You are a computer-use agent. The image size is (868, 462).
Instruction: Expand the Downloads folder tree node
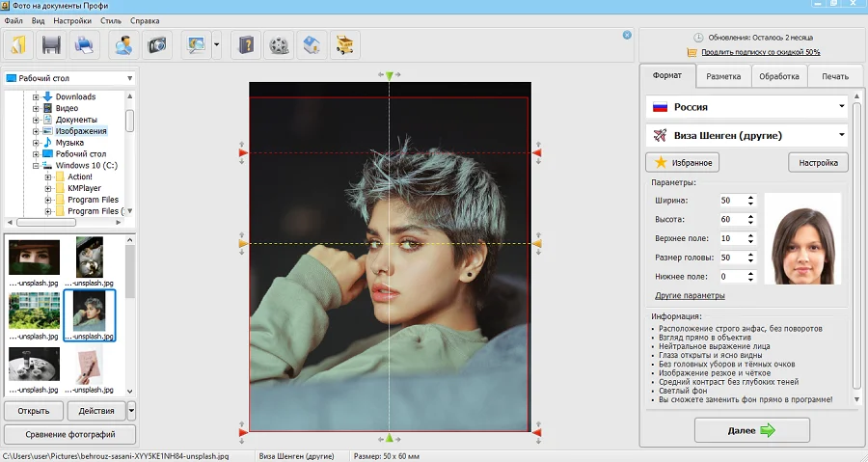pyautogui.click(x=36, y=96)
